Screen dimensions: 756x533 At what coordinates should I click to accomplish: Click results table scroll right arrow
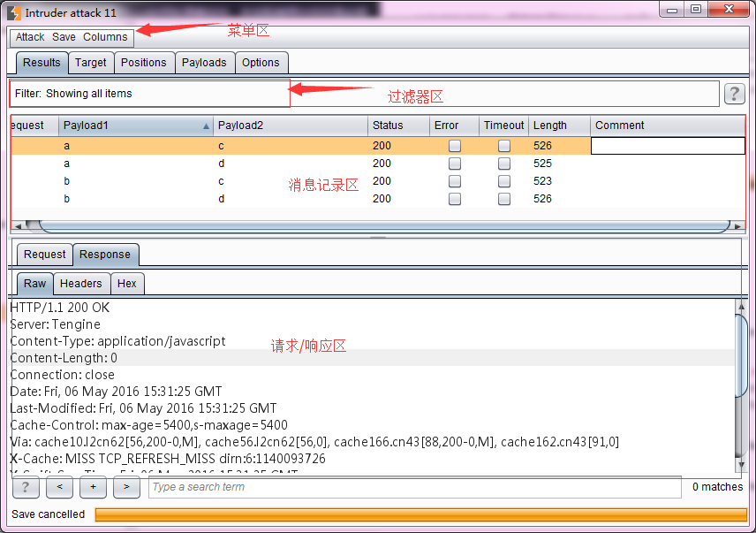(x=737, y=225)
